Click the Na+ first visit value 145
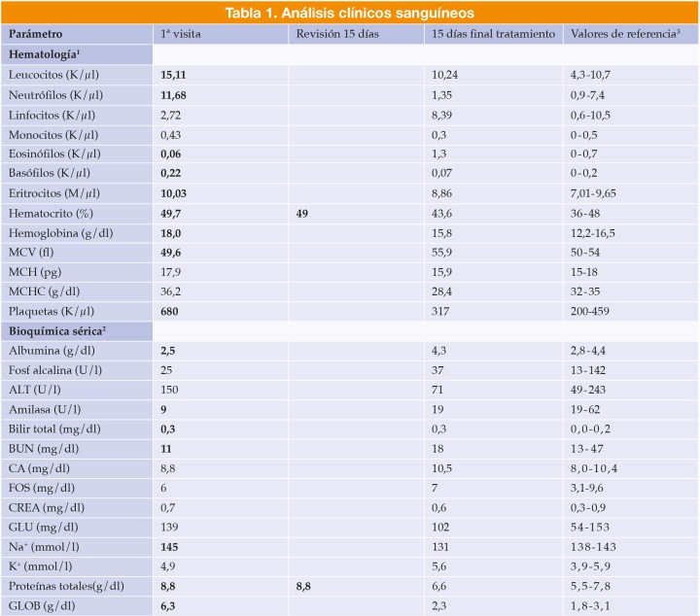Viewport: 700px width, 616px height. (x=171, y=547)
